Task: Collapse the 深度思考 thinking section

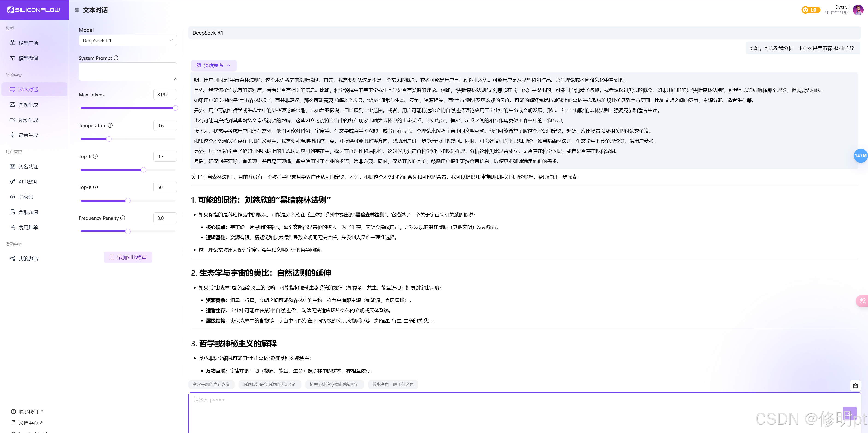Action: pyautogui.click(x=214, y=65)
